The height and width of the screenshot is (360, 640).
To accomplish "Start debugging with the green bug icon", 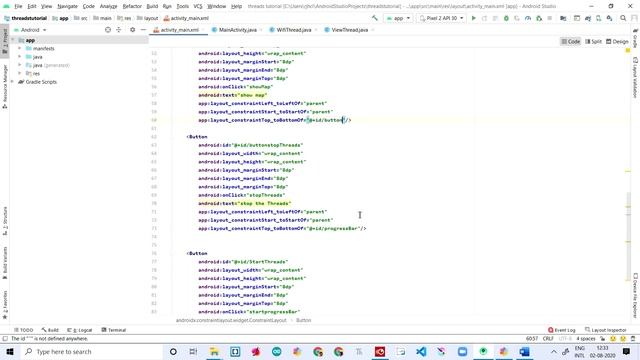I will 506,18.
